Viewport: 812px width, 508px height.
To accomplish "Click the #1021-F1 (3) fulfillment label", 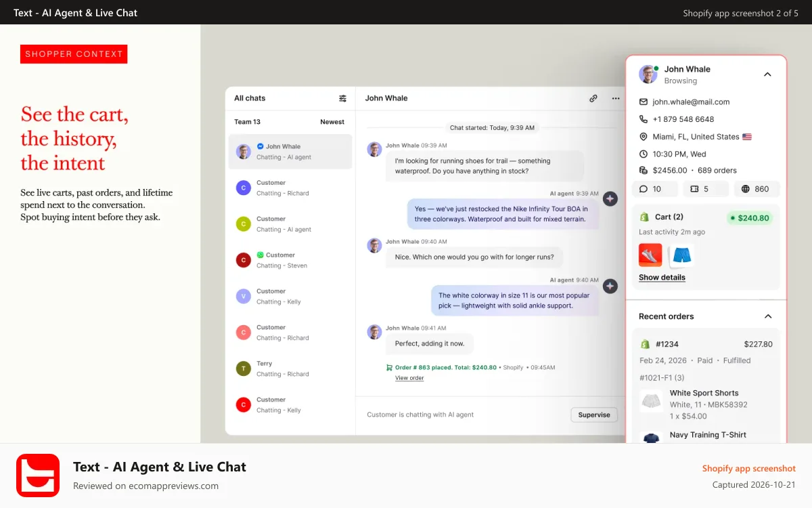I will [662, 378].
